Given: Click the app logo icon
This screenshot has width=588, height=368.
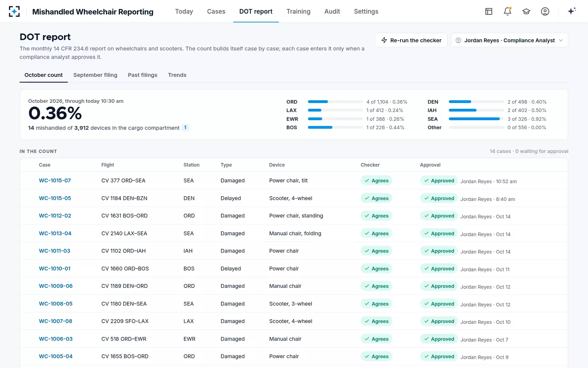Looking at the screenshot, I should (x=14, y=11).
